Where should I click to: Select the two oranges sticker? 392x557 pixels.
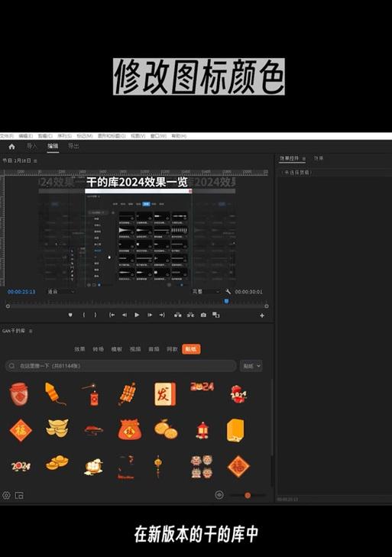[x=166, y=429]
